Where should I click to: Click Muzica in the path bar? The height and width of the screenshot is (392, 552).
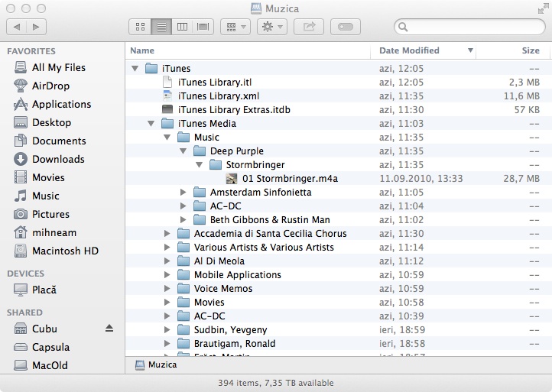pyautogui.click(x=156, y=364)
